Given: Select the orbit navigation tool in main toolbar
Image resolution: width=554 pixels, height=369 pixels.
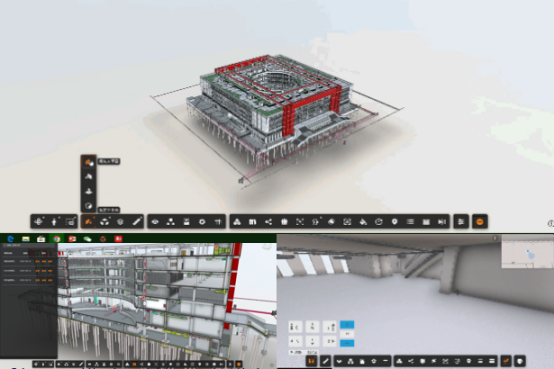Looking at the screenshot, I should click(x=39, y=222).
